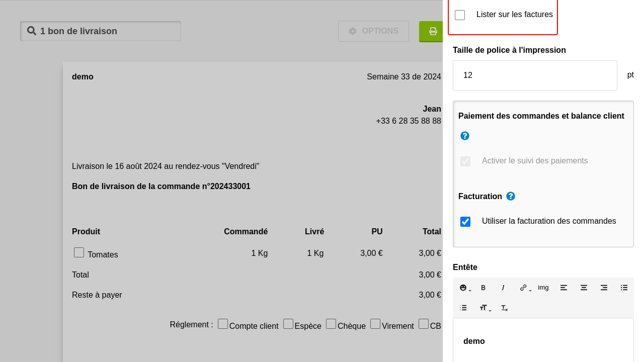Tick the Tomates product checkbox
The image size is (644, 362).
(79, 252)
